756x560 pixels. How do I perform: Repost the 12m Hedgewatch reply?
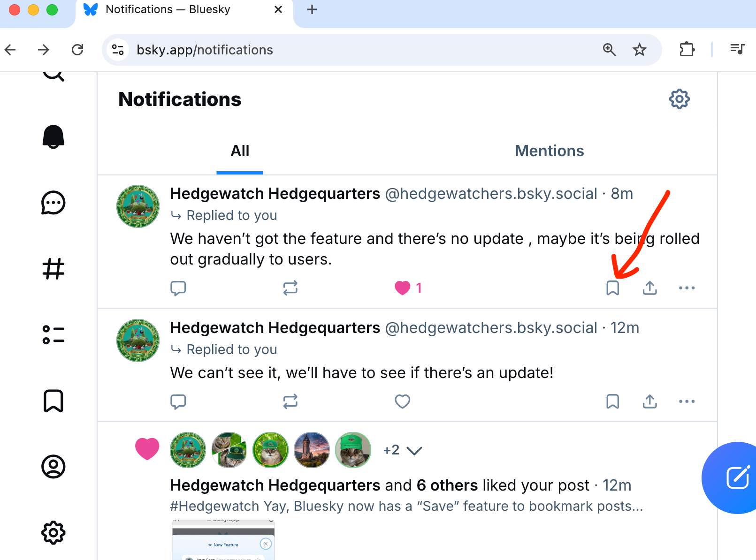(x=290, y=401)
